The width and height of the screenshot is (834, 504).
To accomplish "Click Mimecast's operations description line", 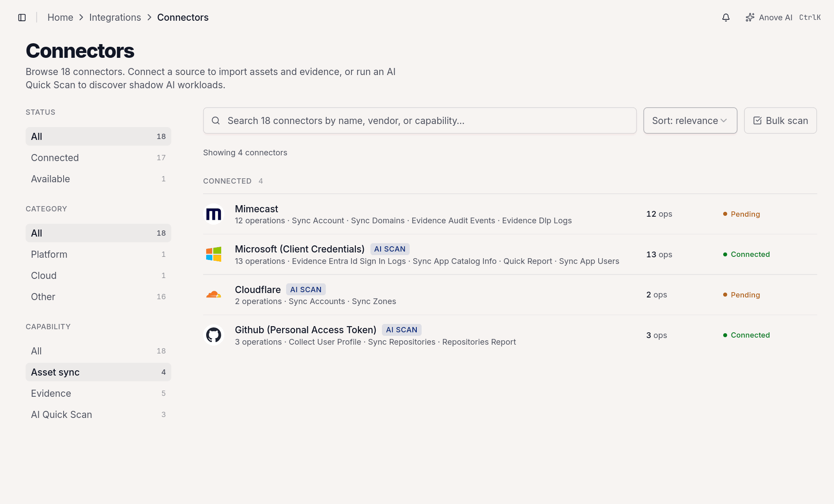I will click(403, 221).
